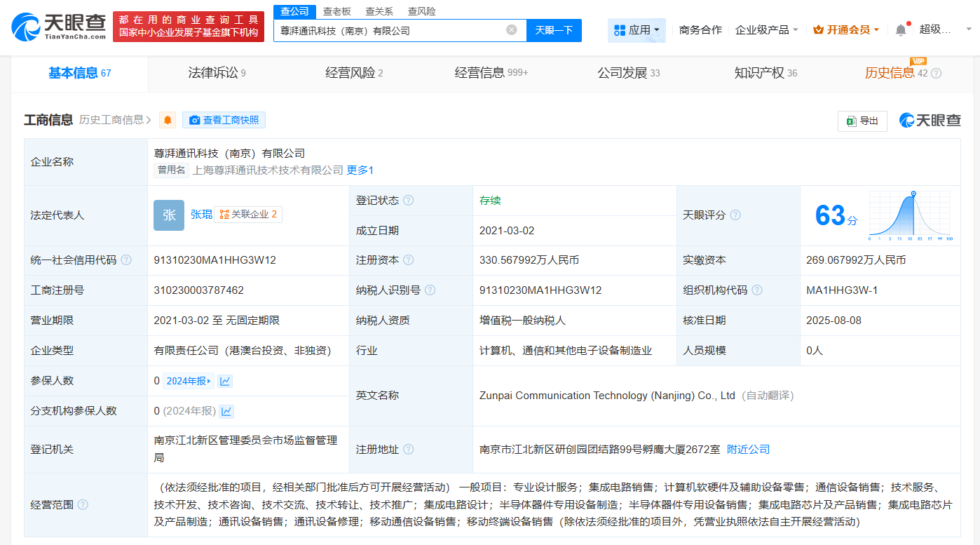点击公司名称搜索输入框
Image resolution: width=980 pixels, height=545 pixels.
393,30
